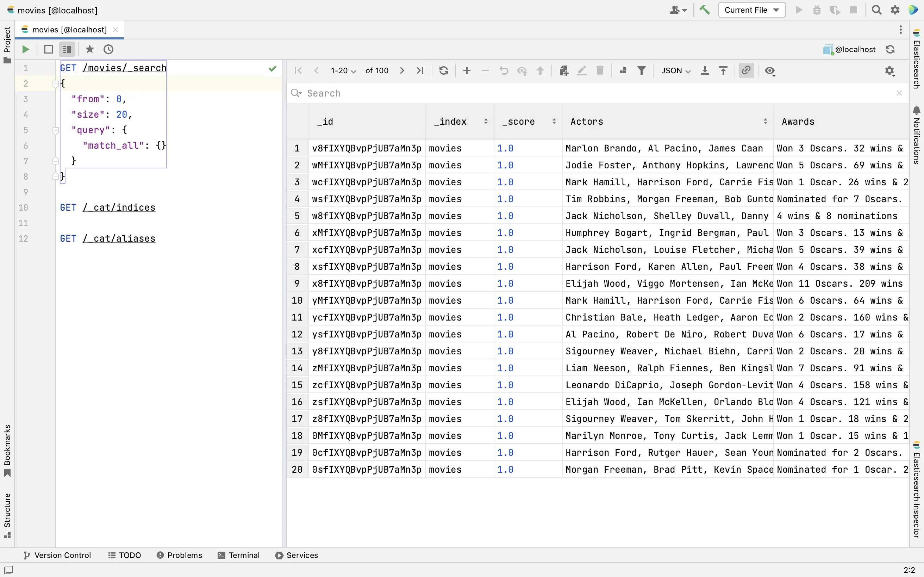
Task: Open results table settings gear
Action: [889, 71]
